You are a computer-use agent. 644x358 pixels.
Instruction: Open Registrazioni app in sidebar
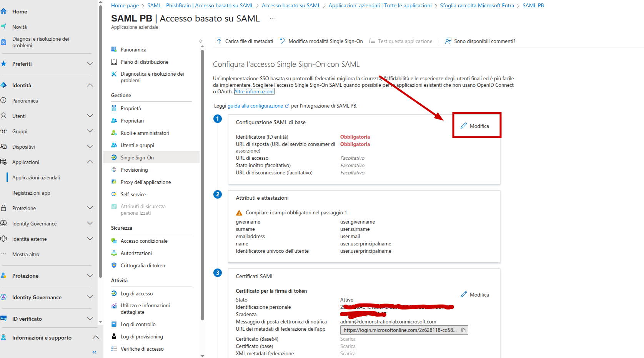(31, 193)
